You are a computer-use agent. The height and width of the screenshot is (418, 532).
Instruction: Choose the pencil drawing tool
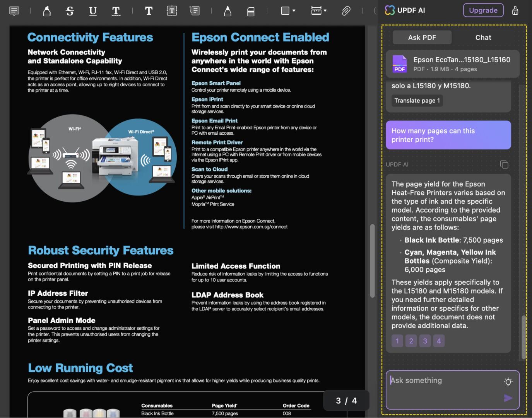(x=228, y=11)
